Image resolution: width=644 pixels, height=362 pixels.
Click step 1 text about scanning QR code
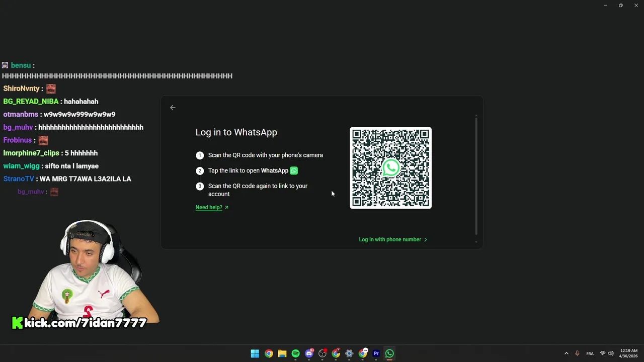266,155
